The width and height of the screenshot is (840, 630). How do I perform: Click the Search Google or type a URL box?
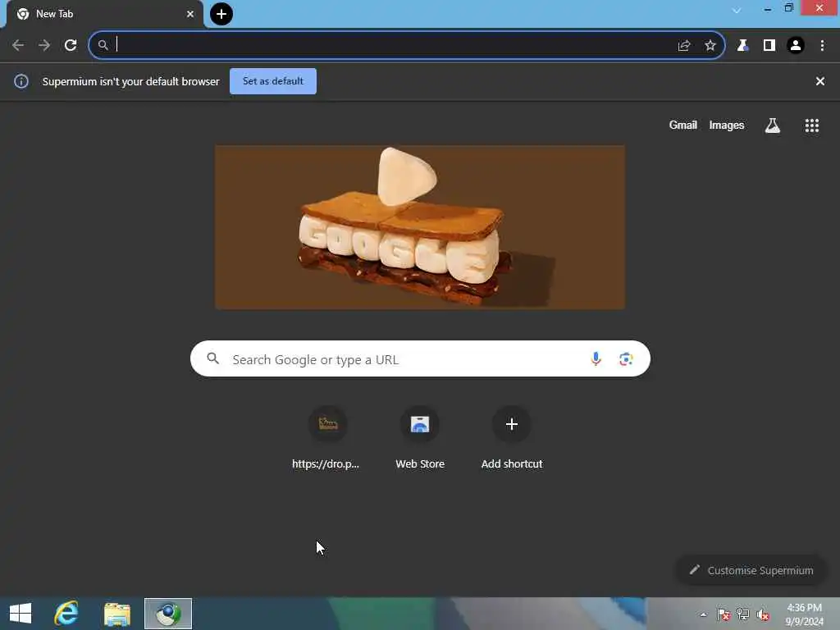pos(420,358)
